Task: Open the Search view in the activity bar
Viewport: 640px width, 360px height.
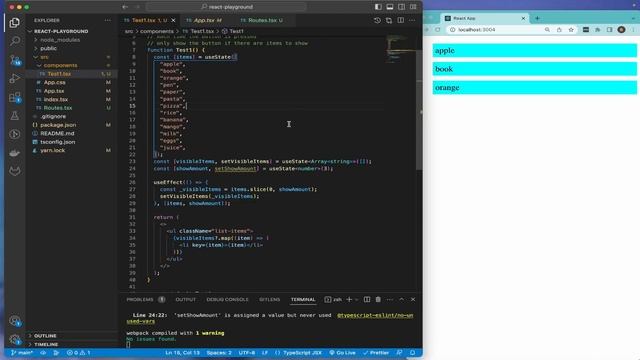Action: click(x=15, y=41)
